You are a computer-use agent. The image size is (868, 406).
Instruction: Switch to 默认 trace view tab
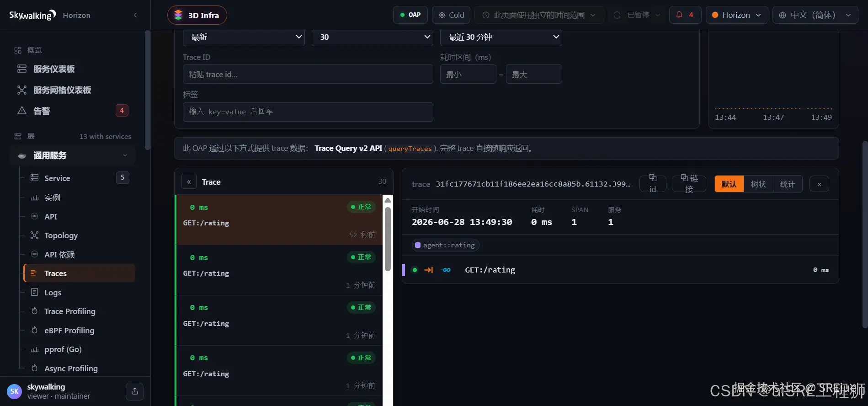click(729, 184)
